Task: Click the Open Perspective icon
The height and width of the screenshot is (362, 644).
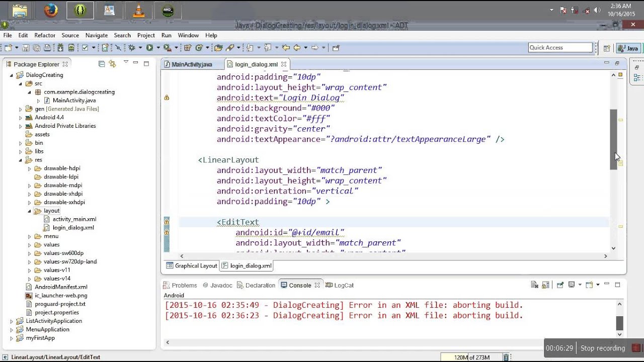Action: pos(607,48)
